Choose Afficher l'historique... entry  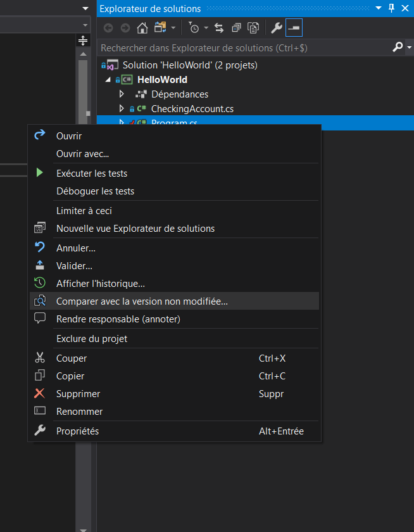click(x=174, y=284)
